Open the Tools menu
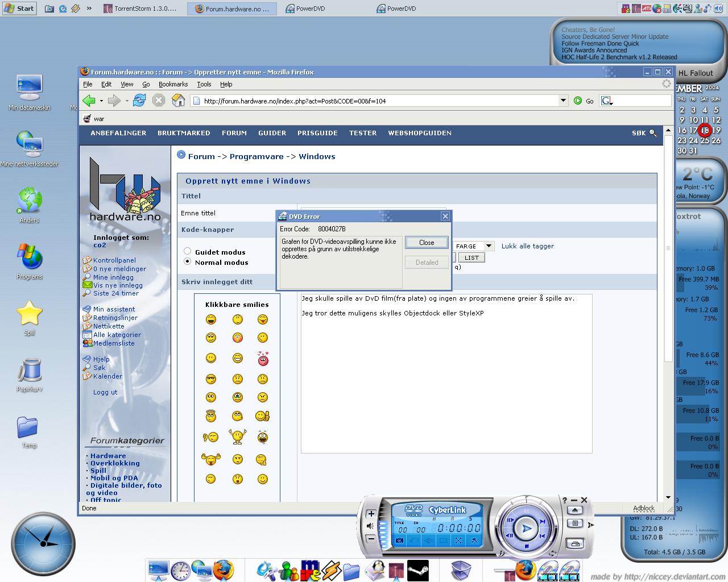 pyautogui.click(x=204, y=84)
